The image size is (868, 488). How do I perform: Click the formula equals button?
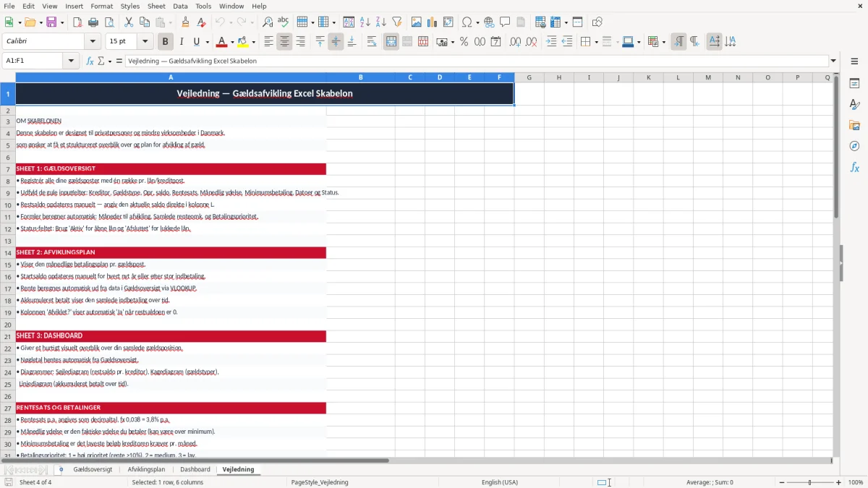point(119,61)
